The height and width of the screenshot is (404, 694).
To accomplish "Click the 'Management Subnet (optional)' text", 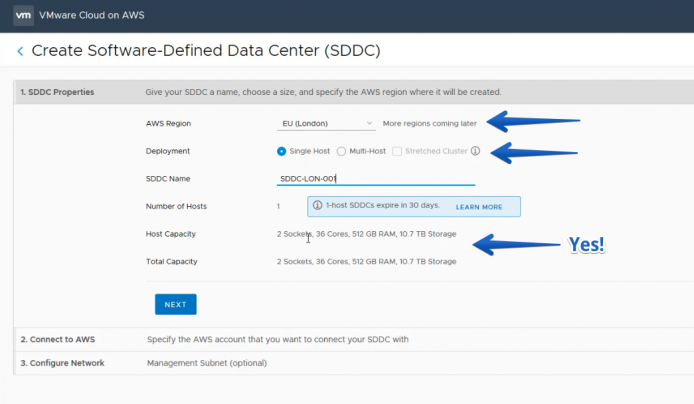I will [x=207, y=363].
